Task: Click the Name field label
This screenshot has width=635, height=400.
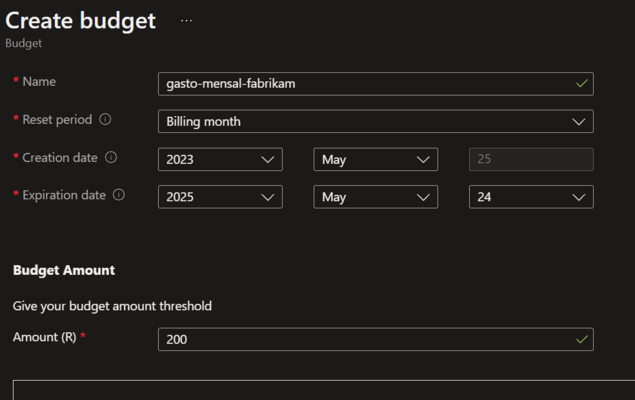Action: 39,81
